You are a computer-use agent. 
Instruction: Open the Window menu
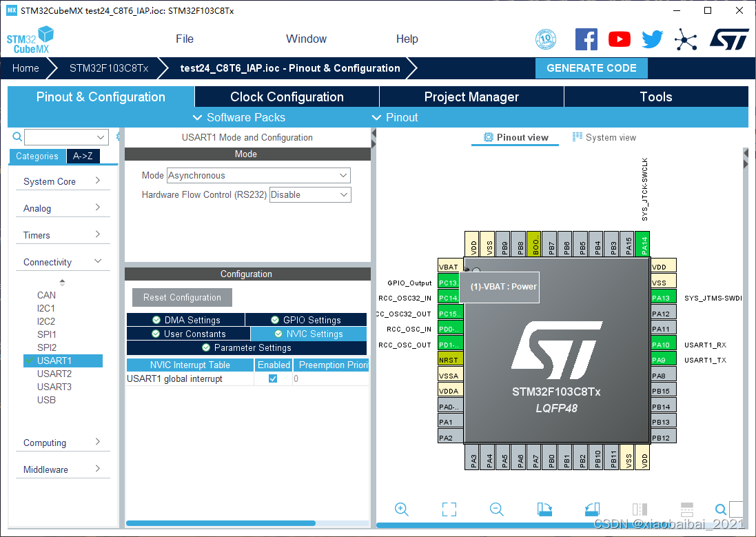pos(306,39)
